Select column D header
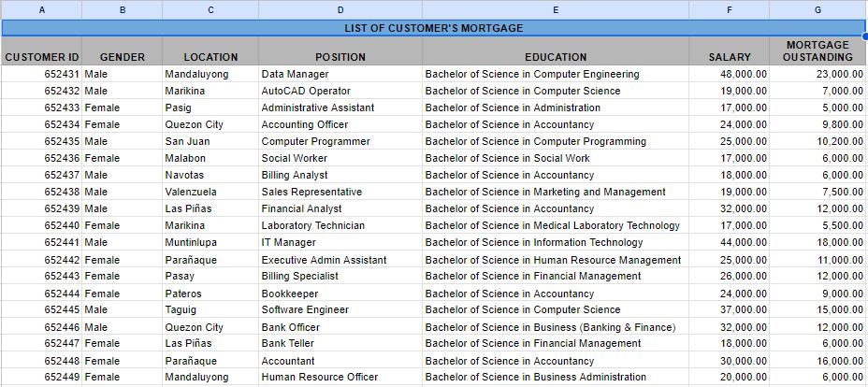This screenshot has width=868, height=387. [340, 9]
